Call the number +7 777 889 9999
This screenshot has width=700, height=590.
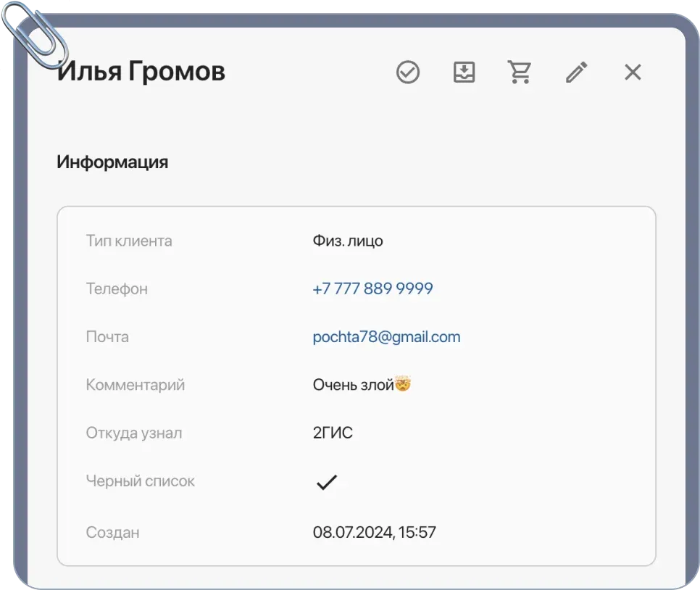[372, 288]
